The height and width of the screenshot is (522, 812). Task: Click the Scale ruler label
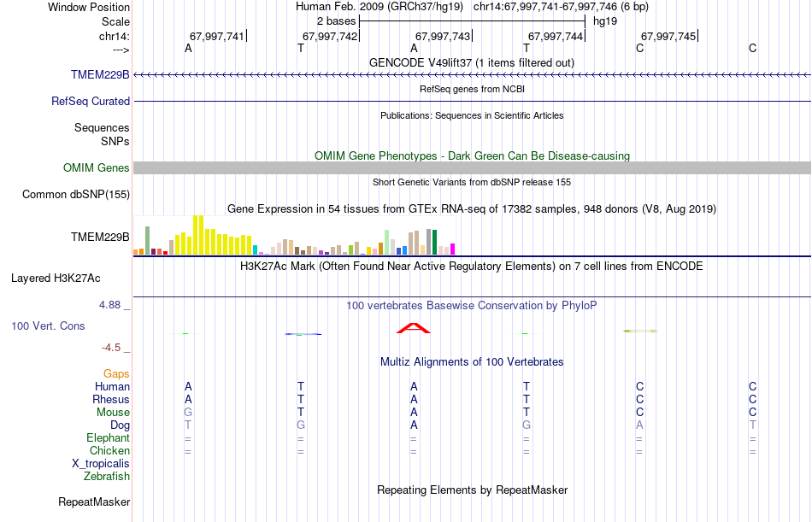point(115,21)
